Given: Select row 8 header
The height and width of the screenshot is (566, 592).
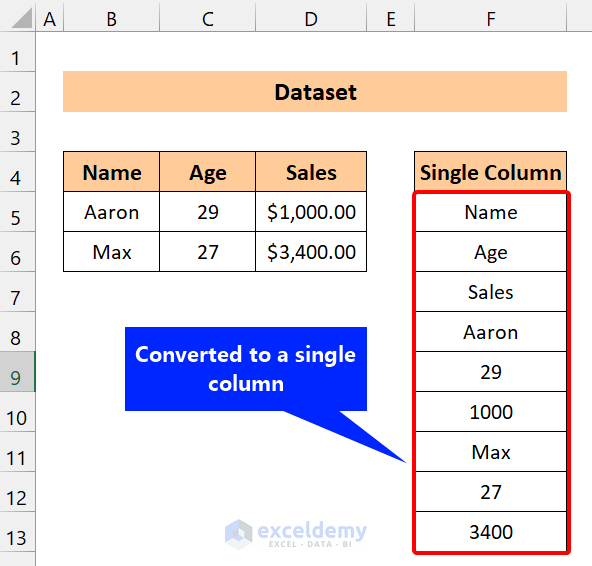Looking at the screenshot, I should pos(17,332).
